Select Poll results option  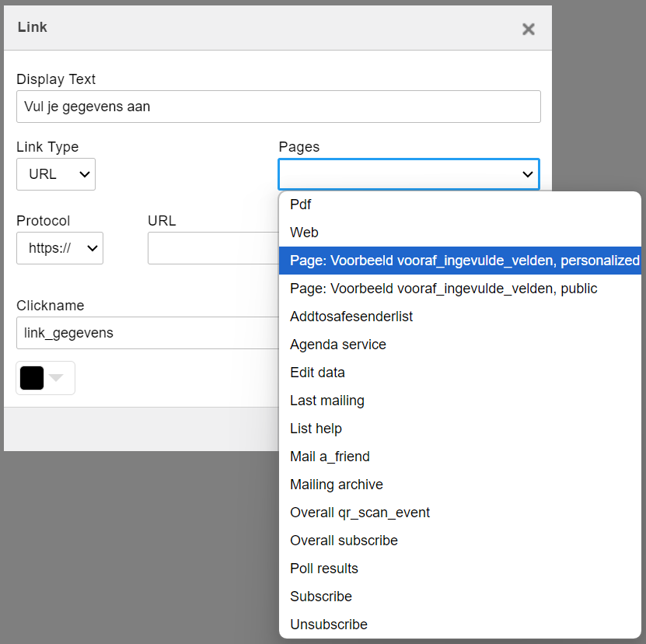(x=323, y=569)
